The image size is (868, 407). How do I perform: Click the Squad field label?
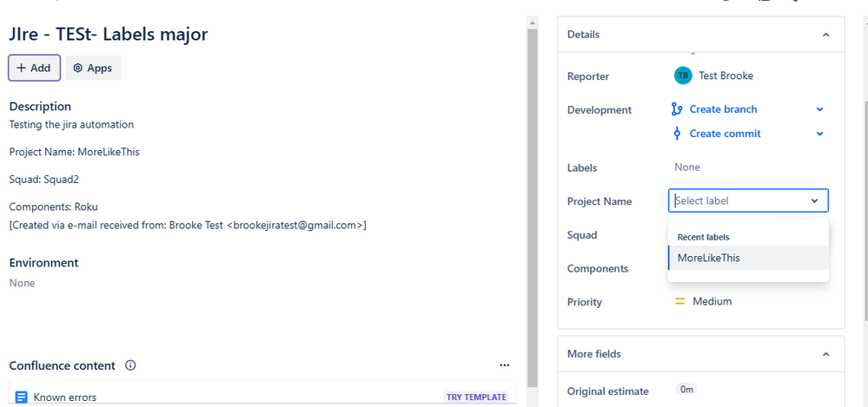pos(582,235)
